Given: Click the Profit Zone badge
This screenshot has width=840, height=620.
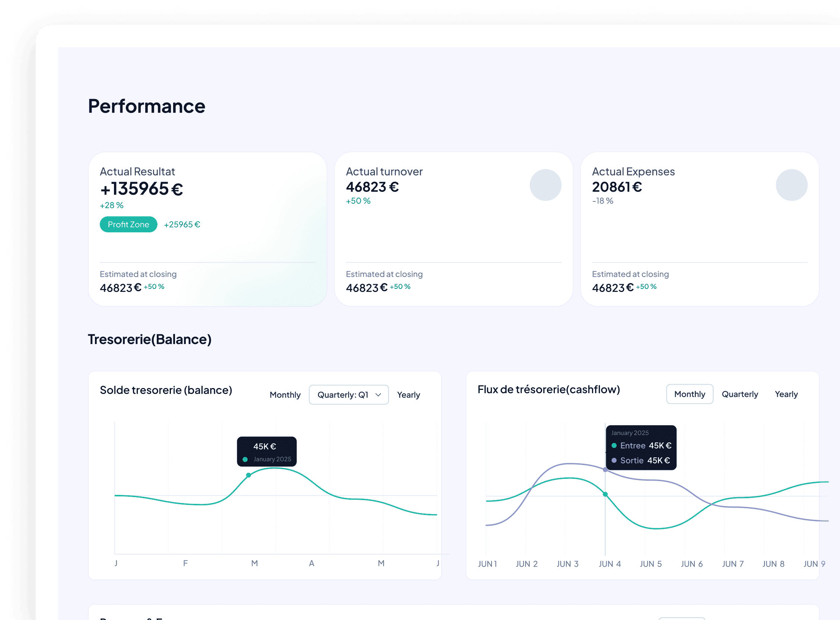Looking at the screenshot, I should click(x=128, y=225).
